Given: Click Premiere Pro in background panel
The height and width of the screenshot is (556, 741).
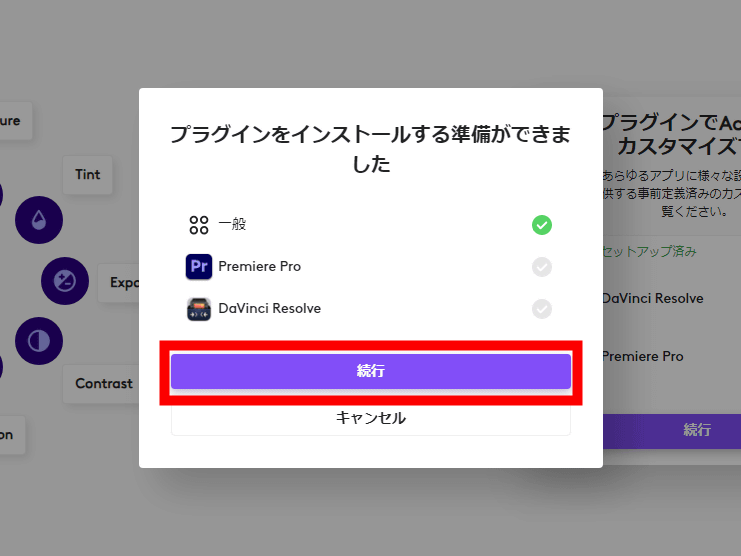Looking at the screenshot, I should (x=643, y=356).
